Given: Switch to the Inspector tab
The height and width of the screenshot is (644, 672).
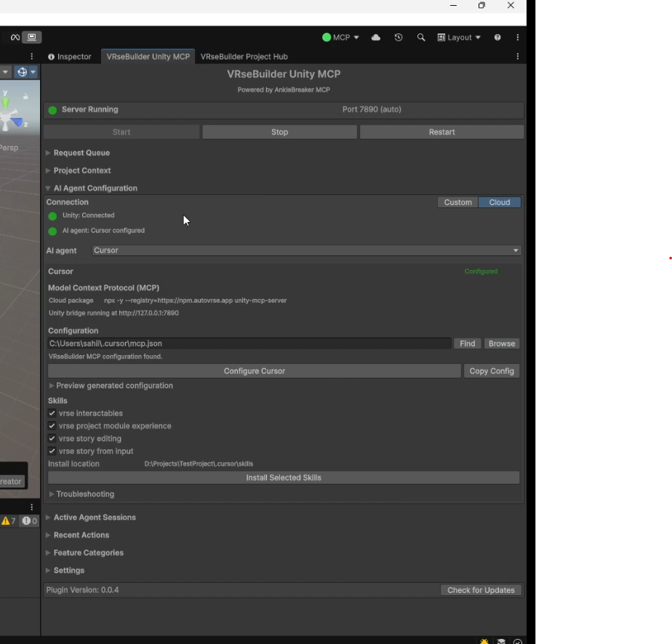Looking at the screenshot, I should [x=70, y=57].
